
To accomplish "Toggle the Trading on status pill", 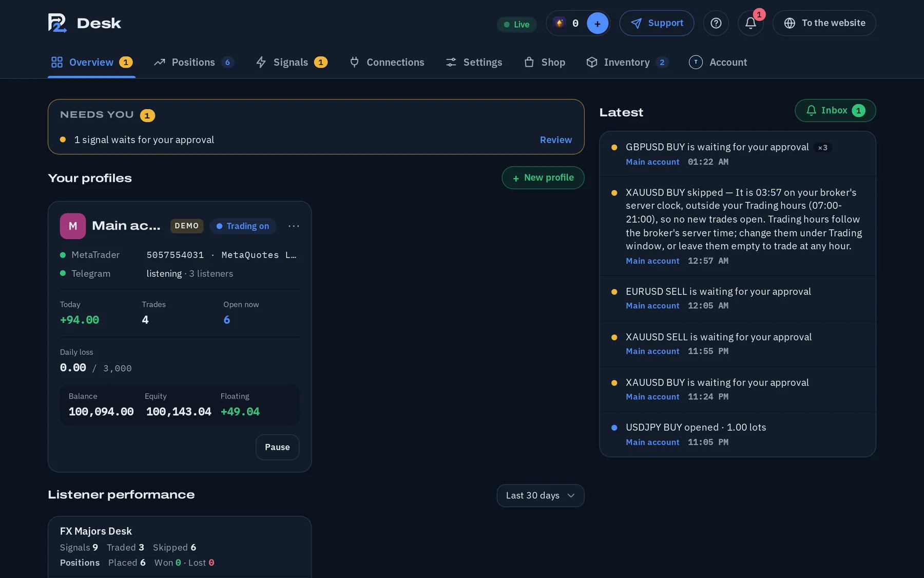I will [243, 226].
